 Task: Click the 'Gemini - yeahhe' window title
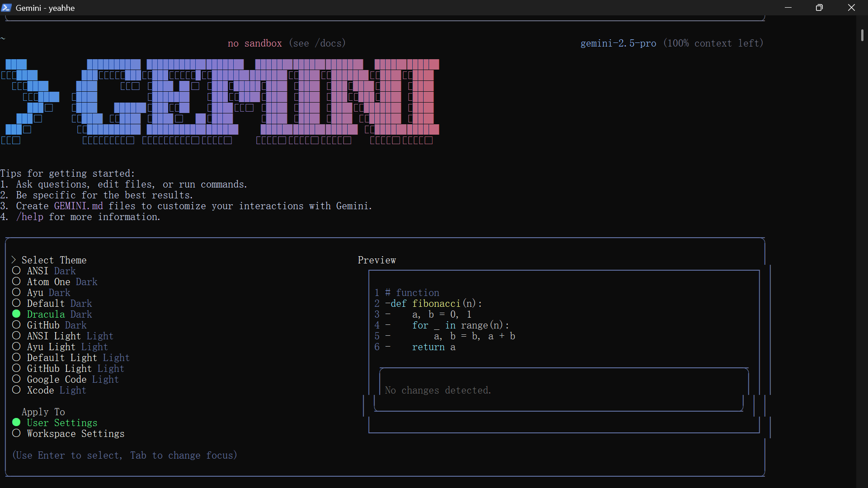click(45, 8)
